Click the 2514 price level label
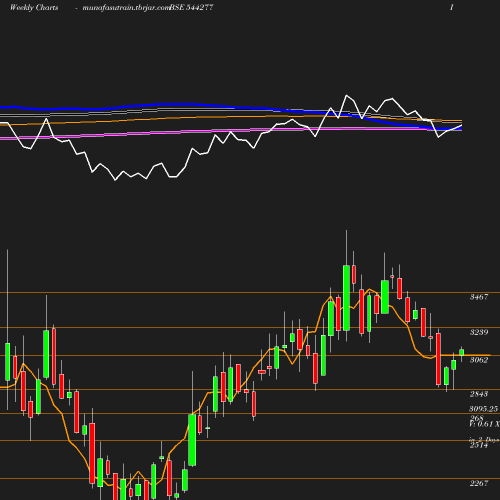Screen dimensions: 500x500 pos(479,445)
